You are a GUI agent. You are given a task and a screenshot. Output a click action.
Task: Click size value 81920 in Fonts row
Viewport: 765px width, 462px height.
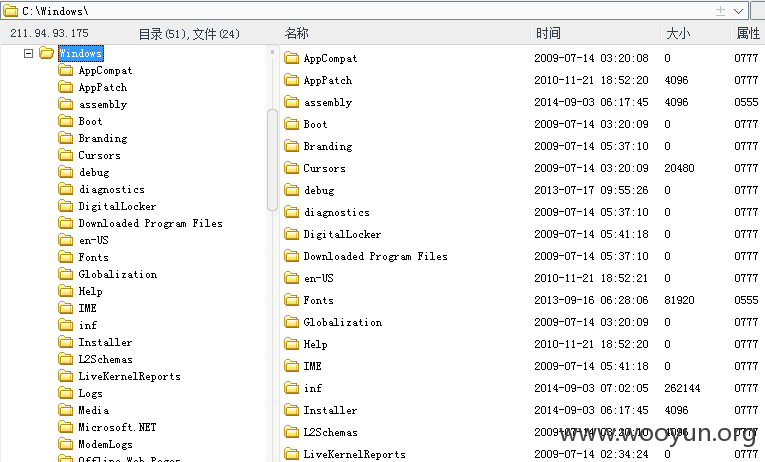pyautogui.click(x=679, y=300)
